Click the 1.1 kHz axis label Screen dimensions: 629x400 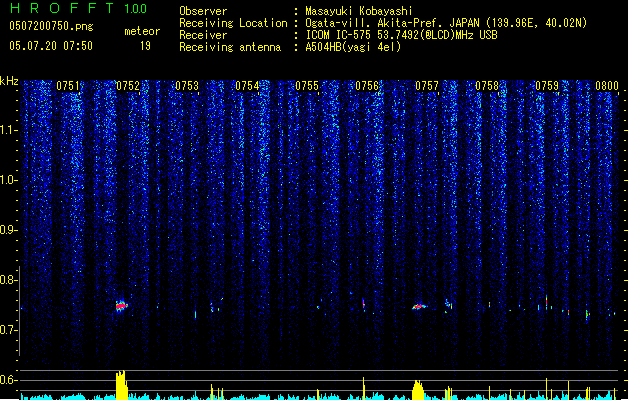pyautogui.click(x=9, y=130)
